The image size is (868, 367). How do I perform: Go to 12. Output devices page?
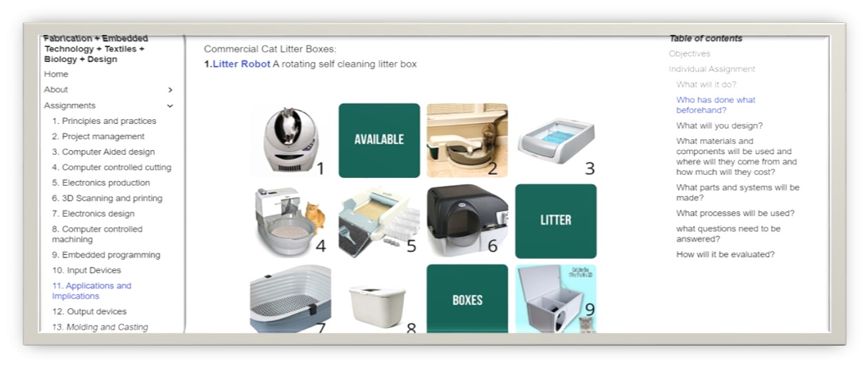tap(89, 311)
